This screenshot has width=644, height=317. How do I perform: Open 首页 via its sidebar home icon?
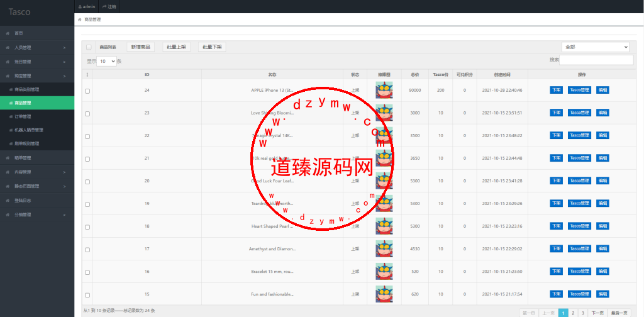coord(8,33)
